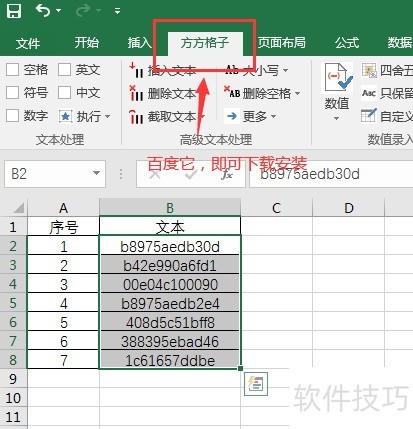Screen dimensions: 413x429
Task: Click the 删除空格 icon
Action: [232, 92]
